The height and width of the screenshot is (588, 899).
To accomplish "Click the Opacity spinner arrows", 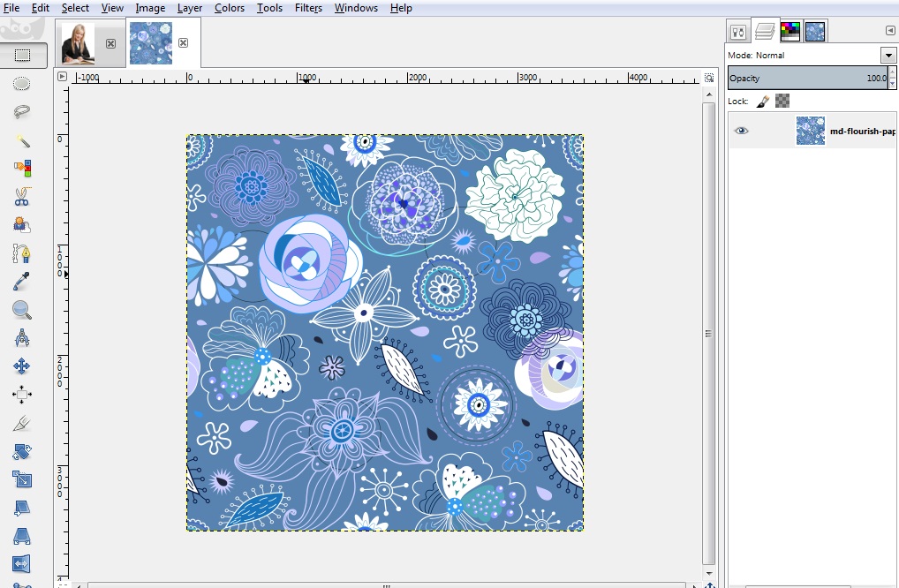I will 892,78.
